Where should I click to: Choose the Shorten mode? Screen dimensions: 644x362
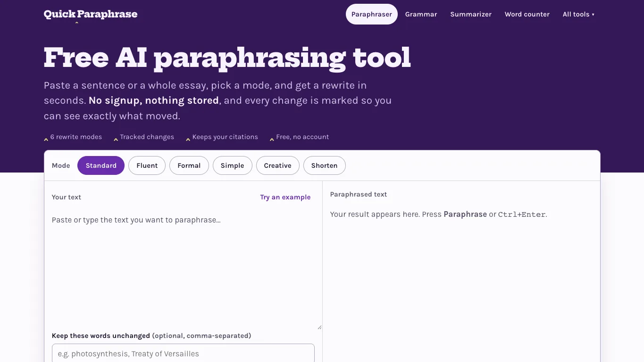[x=325, y=165]
